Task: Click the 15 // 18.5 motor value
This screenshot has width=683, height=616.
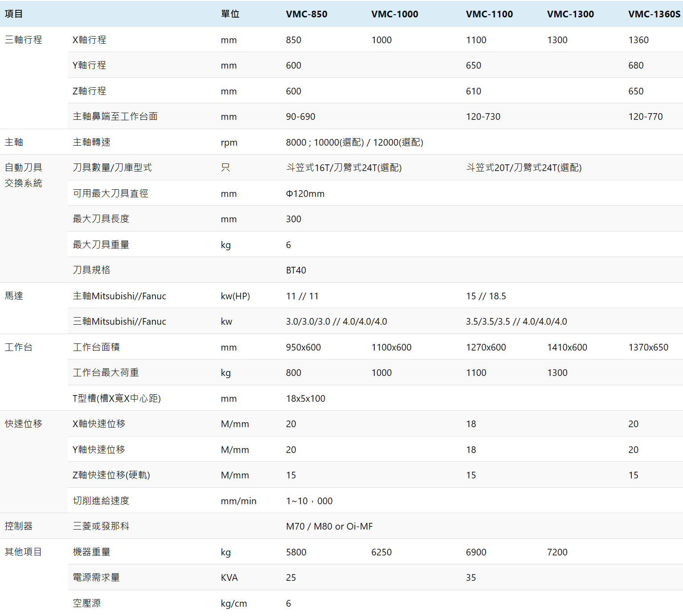Action: [x=486, y=296]
